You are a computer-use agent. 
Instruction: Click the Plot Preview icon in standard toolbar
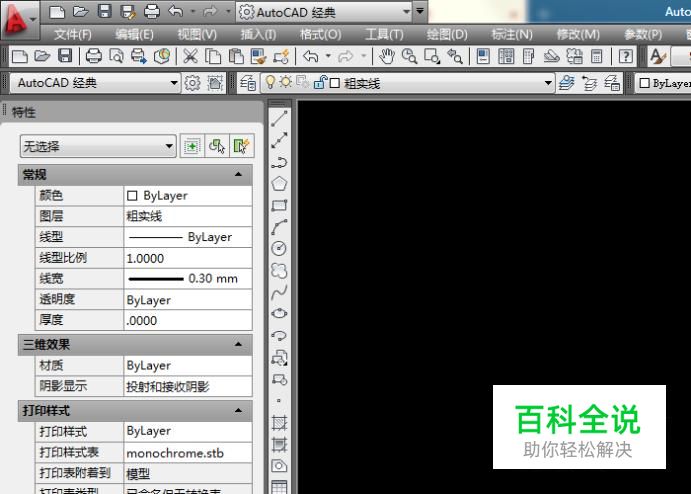(116, 56)
